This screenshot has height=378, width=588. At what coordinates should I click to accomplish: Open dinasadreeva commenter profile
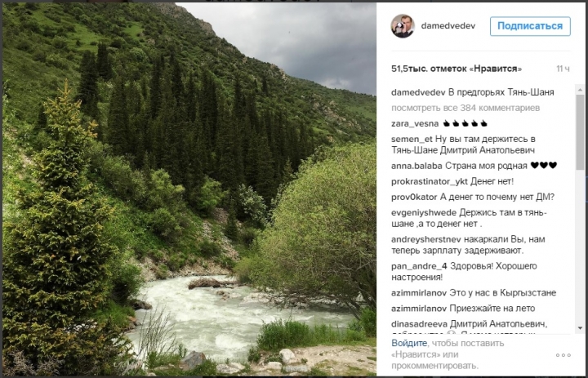[419, 324]
